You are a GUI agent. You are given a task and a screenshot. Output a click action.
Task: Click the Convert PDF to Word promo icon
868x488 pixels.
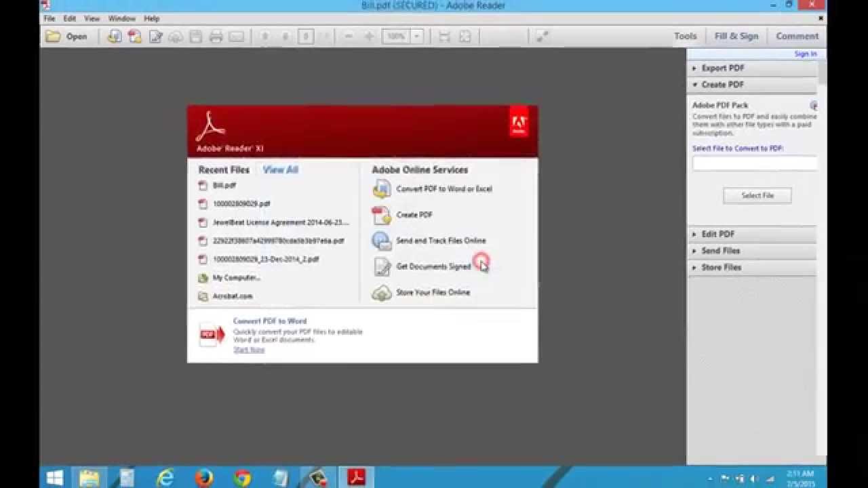pos(212,335)
